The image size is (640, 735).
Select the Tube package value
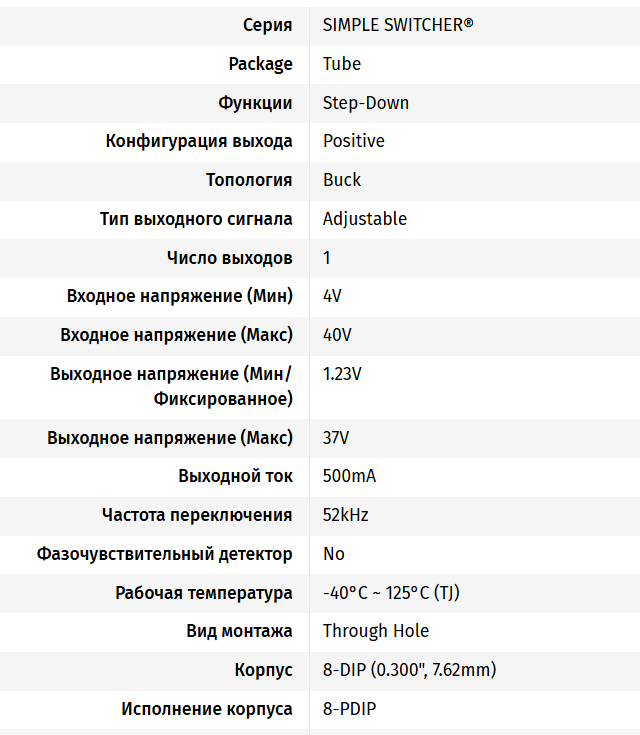tap(342, 64)
